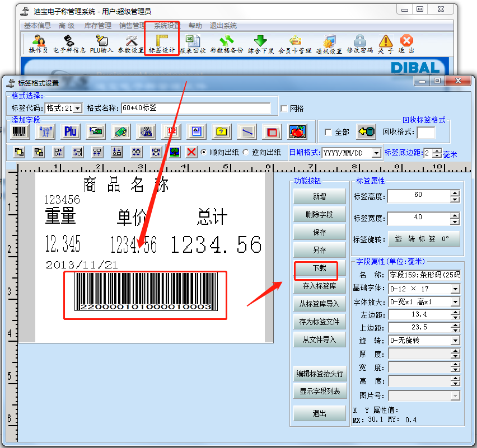Enable the 网格 grid checkbox
Viewport: 477px width, 448px height.
click(284, 109)
